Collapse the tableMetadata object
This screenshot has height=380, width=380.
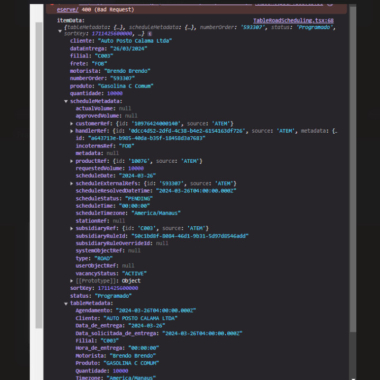pyautogui.click(x=66, y=303)
